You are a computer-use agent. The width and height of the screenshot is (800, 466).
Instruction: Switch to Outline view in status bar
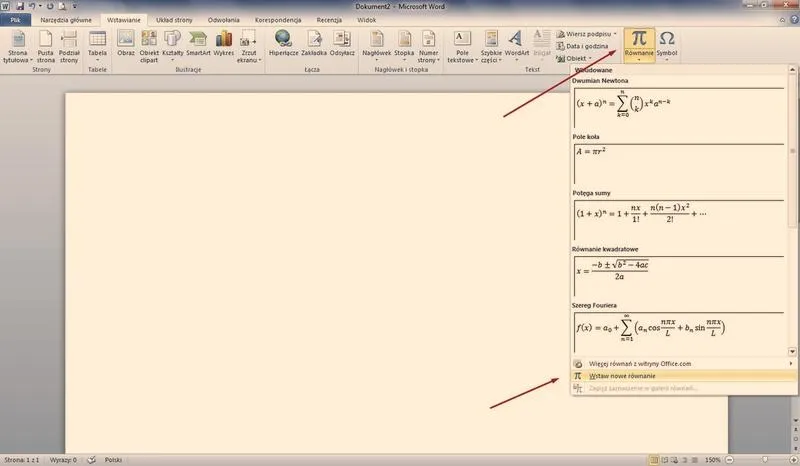tap(685, 460)
